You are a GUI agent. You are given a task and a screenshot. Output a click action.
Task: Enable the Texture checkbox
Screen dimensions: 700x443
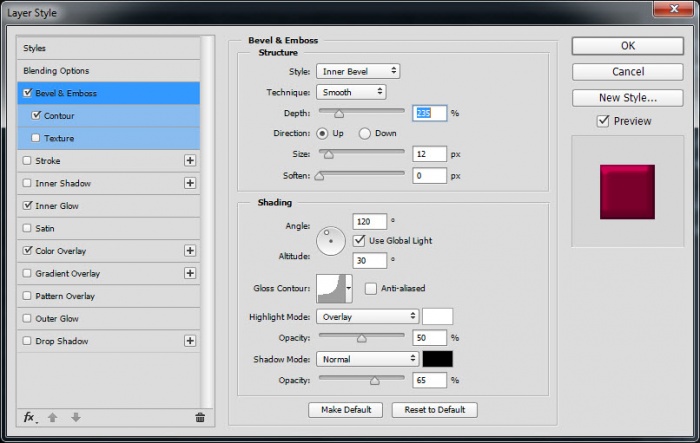(37, 138)
